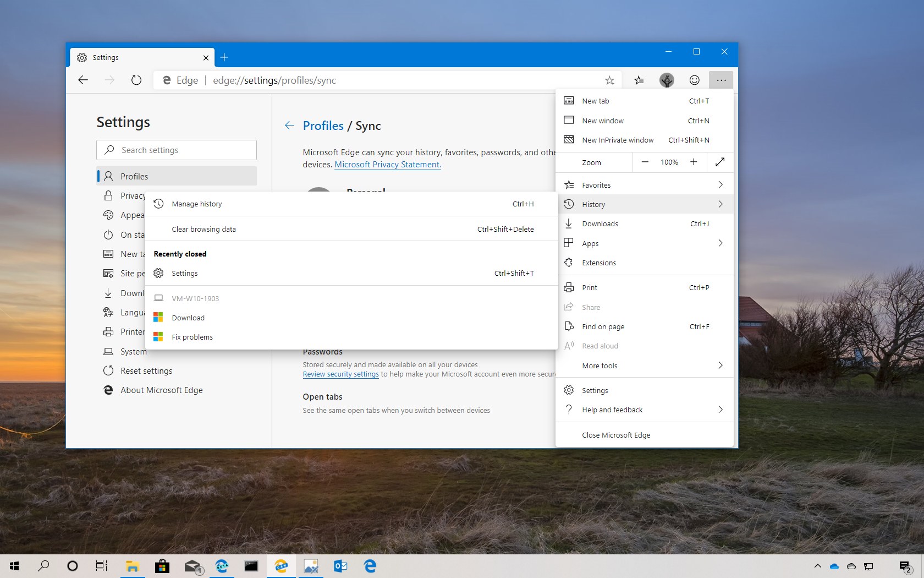Click the send feedback smiley icon
The height and width of the screenshot is (578, 924).
point(694,80)
